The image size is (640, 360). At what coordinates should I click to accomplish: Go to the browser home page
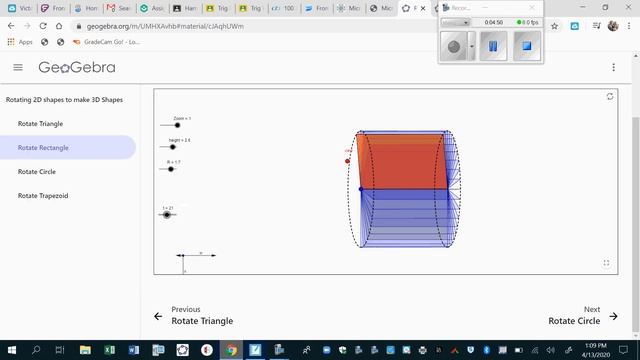59,26
